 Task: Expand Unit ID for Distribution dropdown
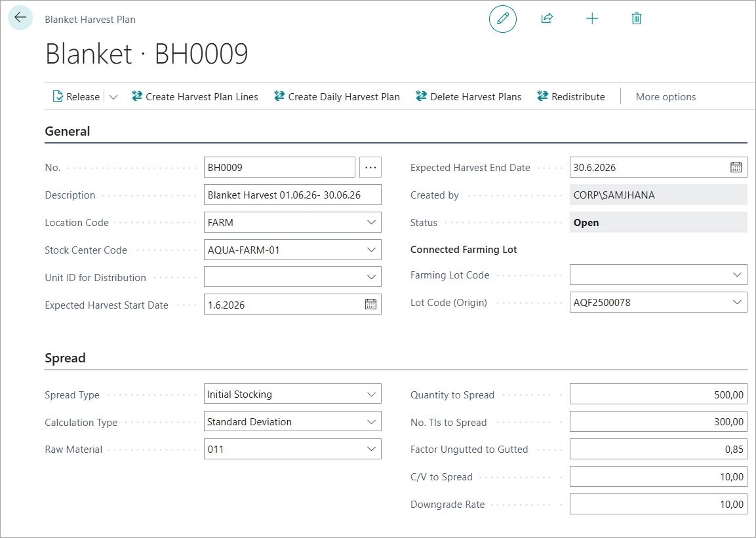pos(371,277)
